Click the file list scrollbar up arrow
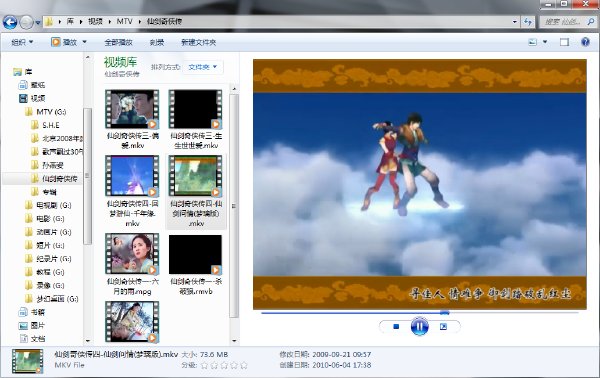 [x=234, y=89]
